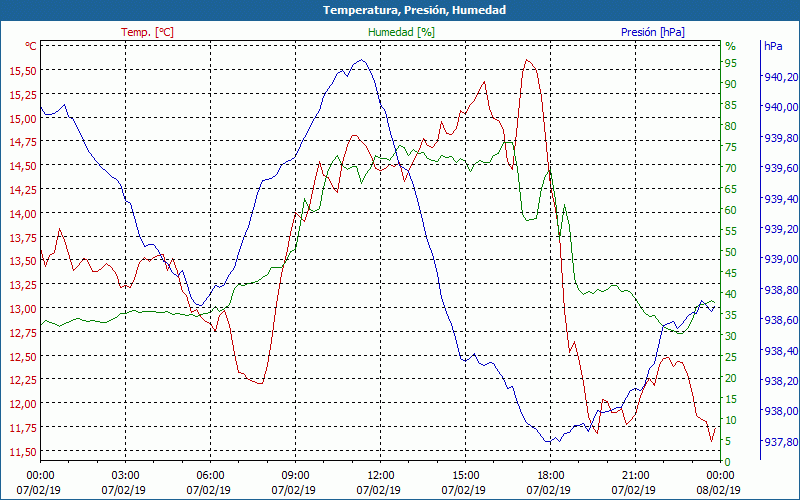Choose the 12,75 temperature axis value

click(x=23, y=333)
